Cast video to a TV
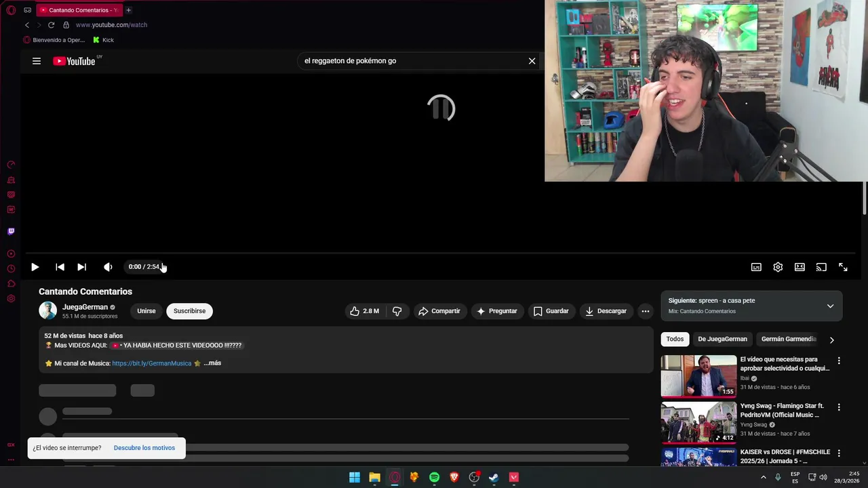The height and width of the screenshot is (488, 868). (x=821, y=267)
